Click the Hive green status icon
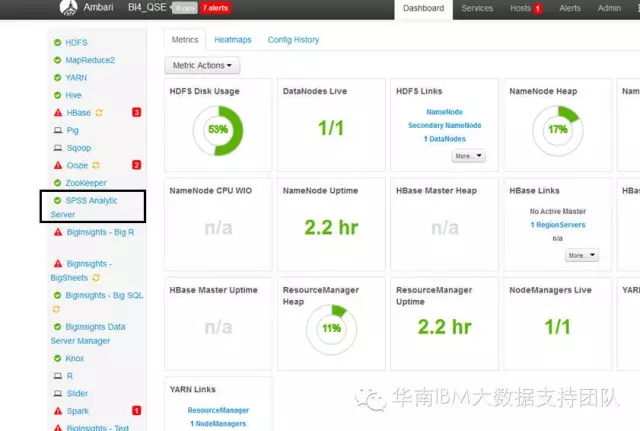The image size is (640, 431). pyautogui.click(x=58, y=95)
